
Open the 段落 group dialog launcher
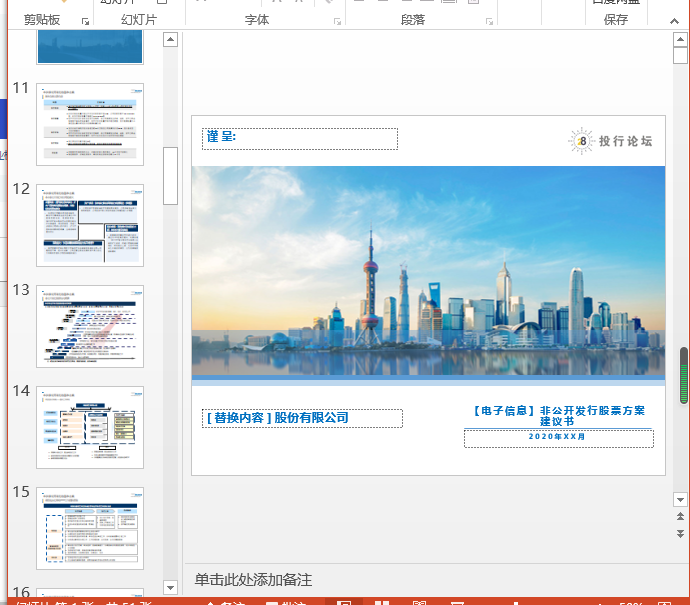pyautogui.click(x=488, y=20)
